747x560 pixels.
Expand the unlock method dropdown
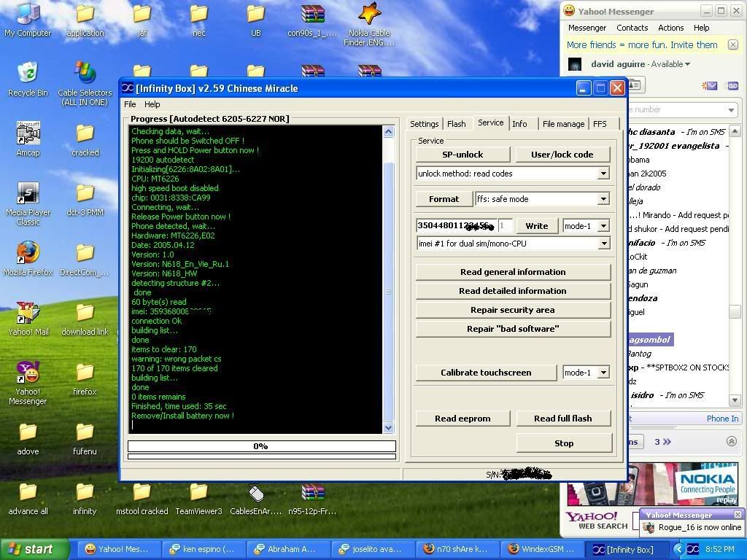(x=603, y=174)
